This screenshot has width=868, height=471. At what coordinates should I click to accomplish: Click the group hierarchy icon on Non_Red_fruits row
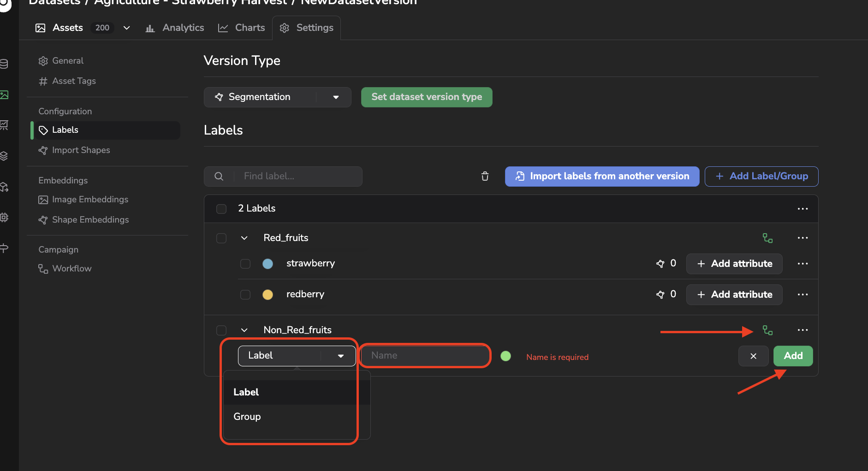[x=767, y=330]
